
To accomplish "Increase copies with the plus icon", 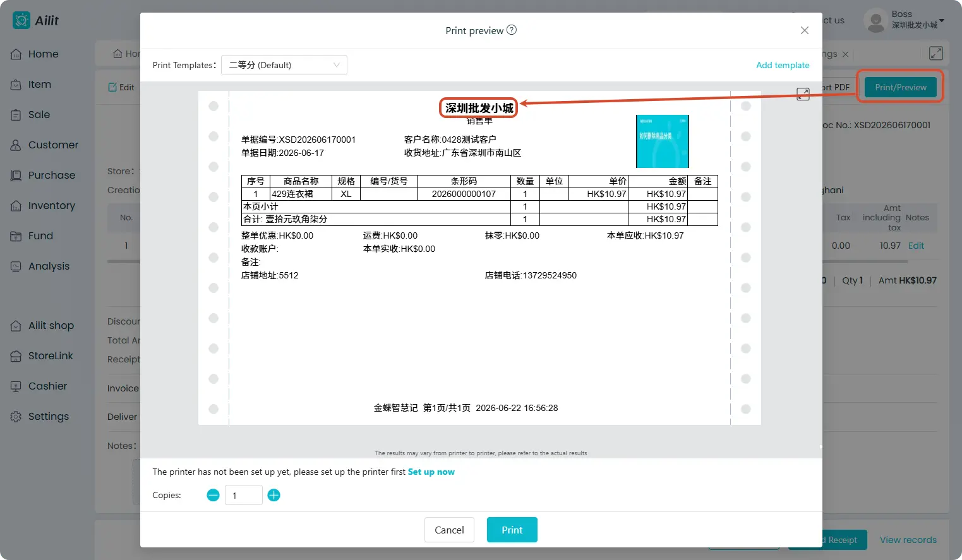I will click(274, 495).
